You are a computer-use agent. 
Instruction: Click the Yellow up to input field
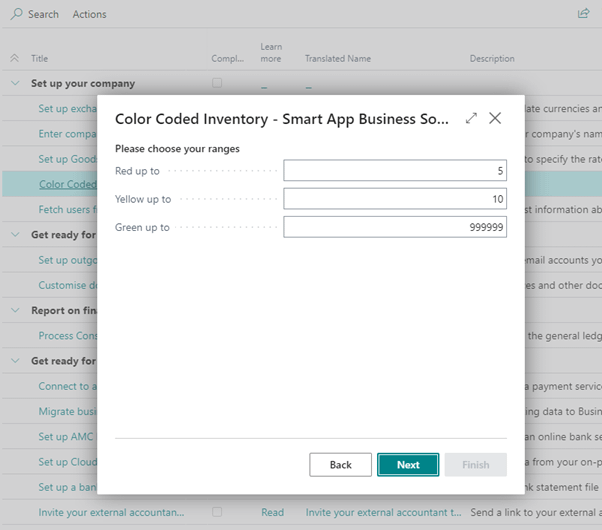click(x=395, y=199)
